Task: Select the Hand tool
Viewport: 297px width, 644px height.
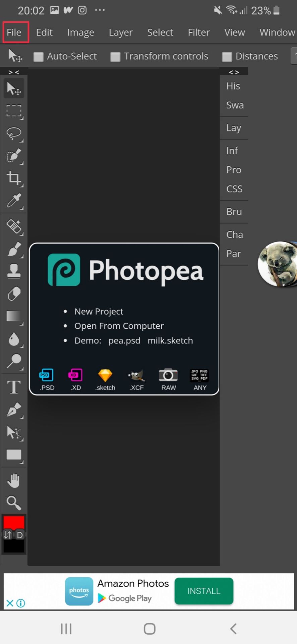Action: click(x=14, y=480)
